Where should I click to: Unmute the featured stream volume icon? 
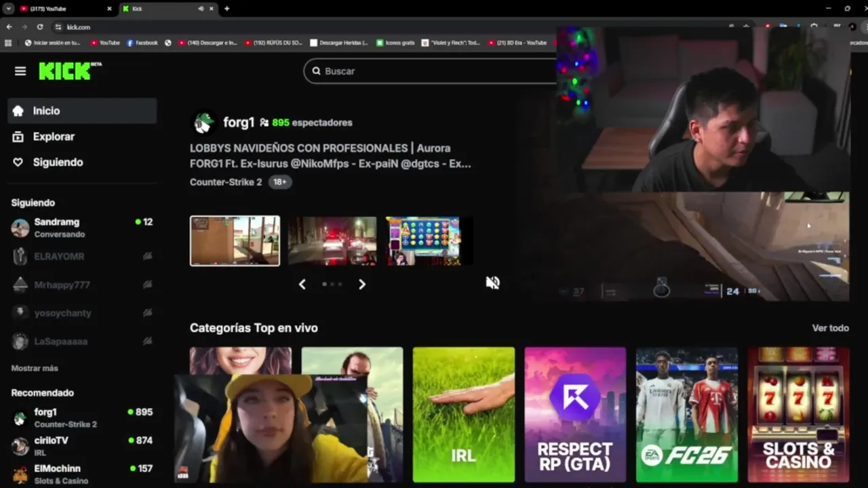coord(493,283)
